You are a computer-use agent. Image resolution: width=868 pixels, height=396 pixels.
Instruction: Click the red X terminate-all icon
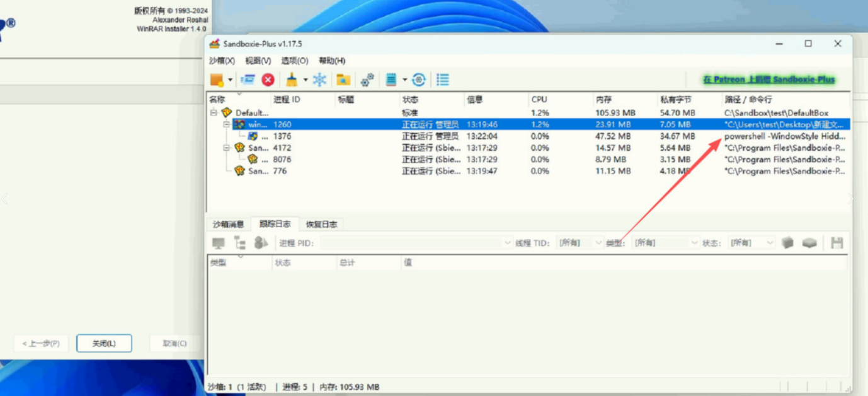[x=268, y=79]
